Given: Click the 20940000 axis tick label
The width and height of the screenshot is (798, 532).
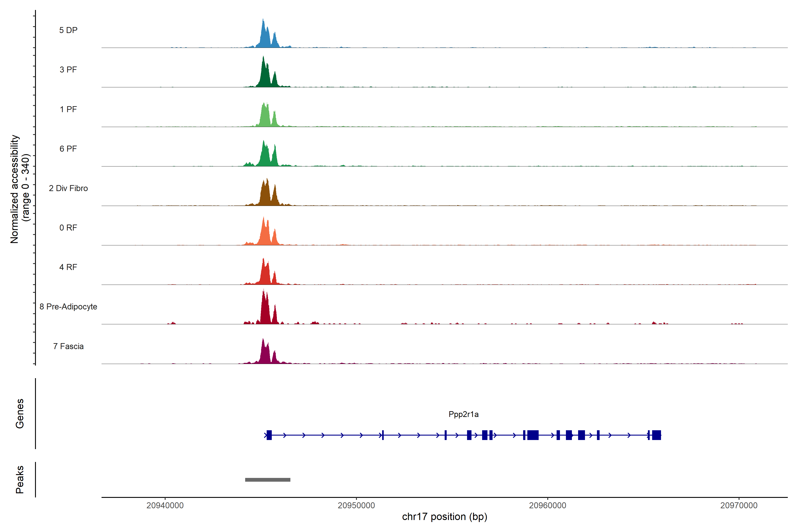Looking at the screenshot, I should point(165,505).
